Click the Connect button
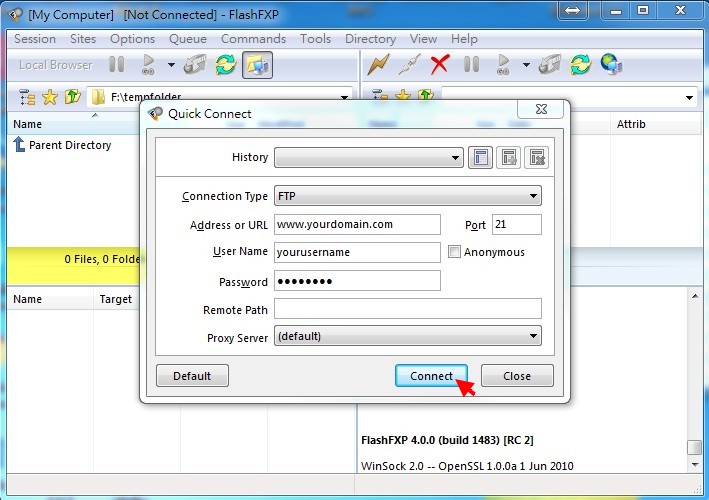This screenshot has height=500, width=709. (x=431, y=376)
